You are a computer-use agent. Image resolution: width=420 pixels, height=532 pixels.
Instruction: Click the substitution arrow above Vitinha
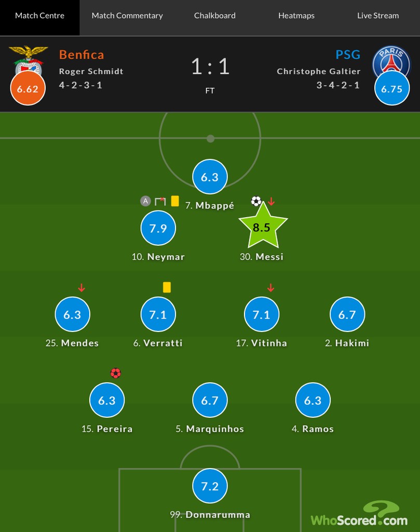point(270,288)
